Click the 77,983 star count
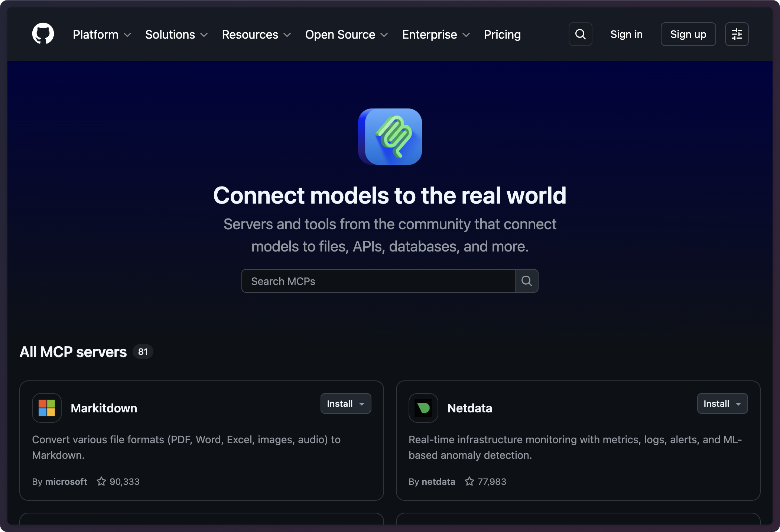The image size is (780, 532). tap(492, 481)
